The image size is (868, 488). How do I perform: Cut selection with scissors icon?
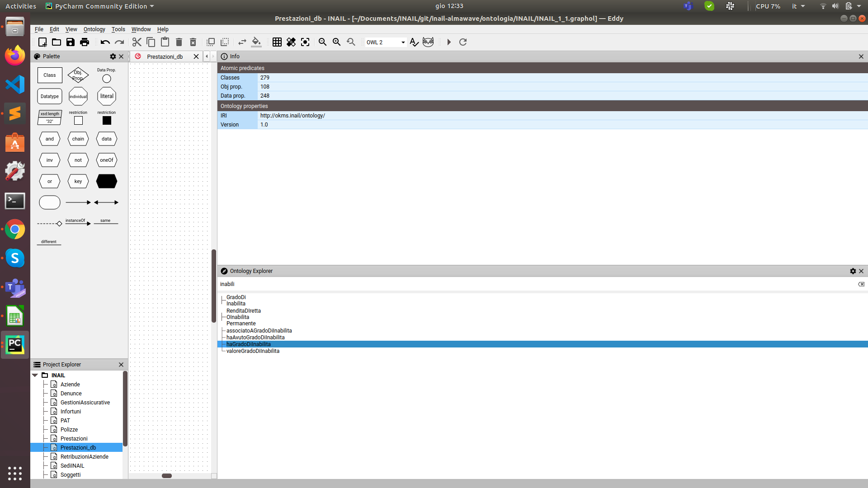(137, 42)
